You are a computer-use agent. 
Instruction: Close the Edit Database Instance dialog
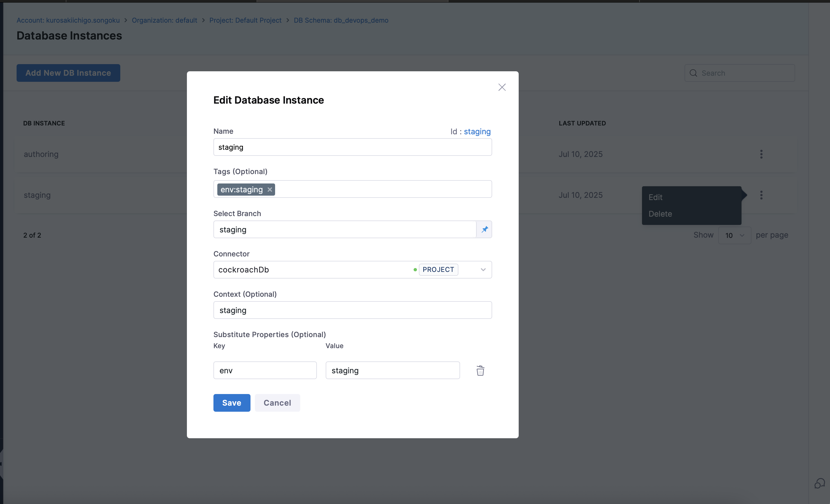pyautogui.click(x=502, y=87)
